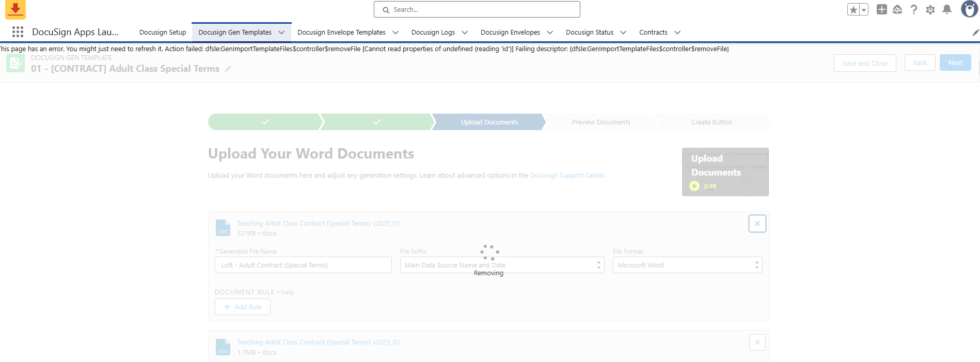Expand Docusign Logs tab chevron
The image size is (980, 362).
465,33
